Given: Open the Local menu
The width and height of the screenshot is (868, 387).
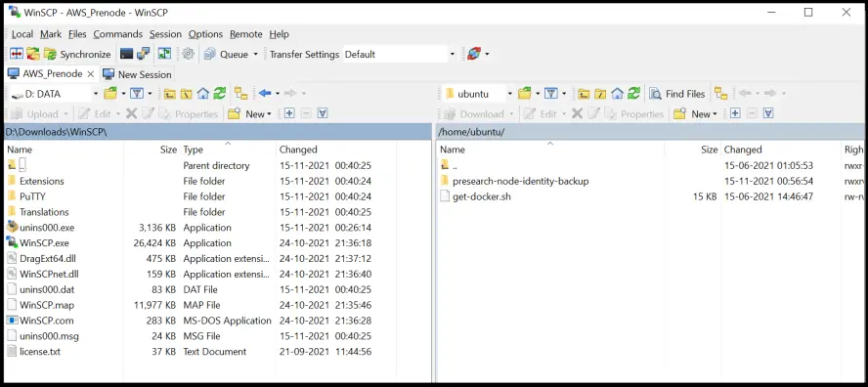Looking at the screenshot, I should tap(22, 34).
